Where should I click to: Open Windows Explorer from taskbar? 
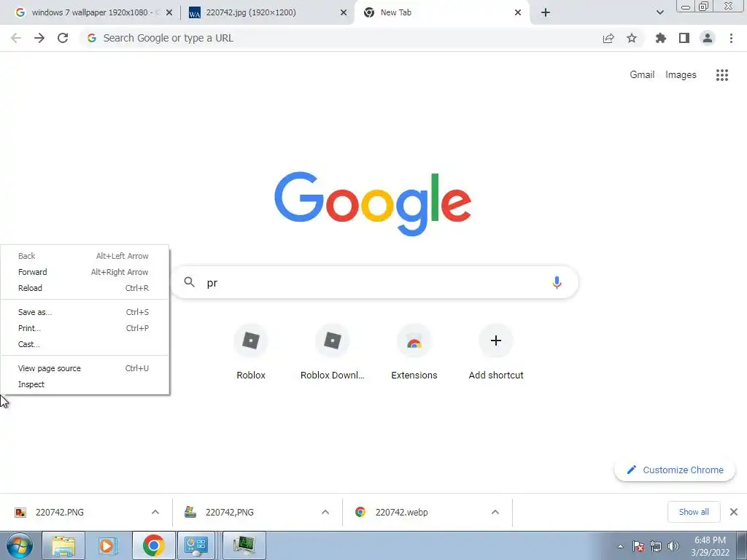pyautogui.click(x=63, y=545)
